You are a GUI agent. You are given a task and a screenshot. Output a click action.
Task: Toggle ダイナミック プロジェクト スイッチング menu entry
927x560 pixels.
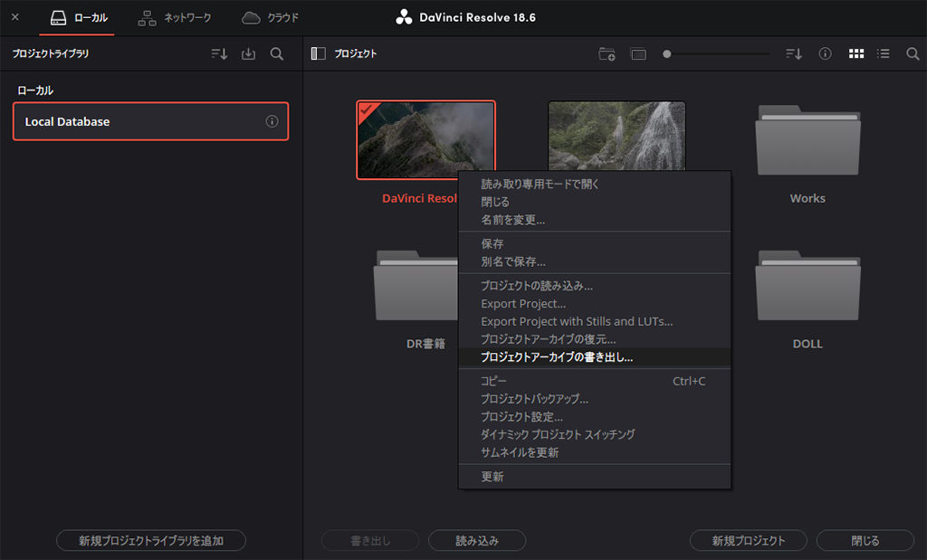tap(595, 435)
